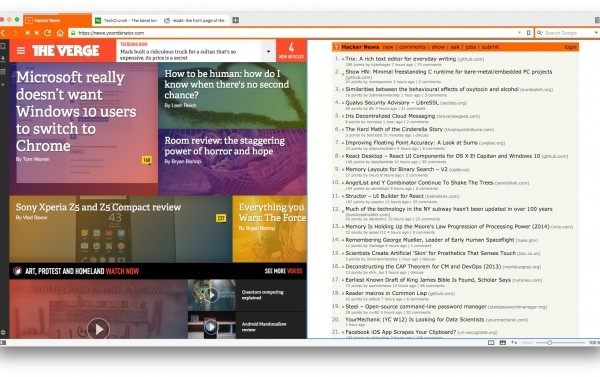Switch to the TechCrunch tab
This screenshot has height=377, width=600.
point(126,20)
